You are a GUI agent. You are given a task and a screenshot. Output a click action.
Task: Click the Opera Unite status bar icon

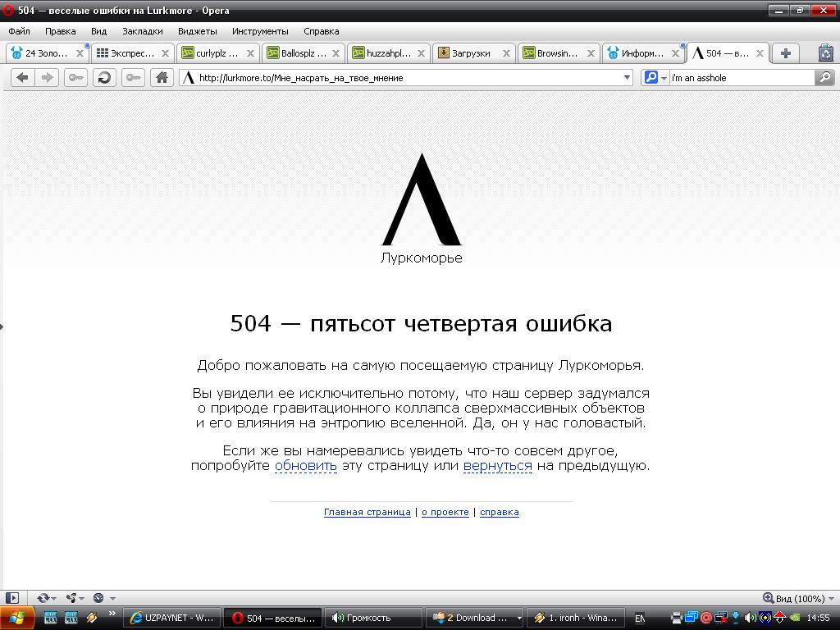pos(71,598)
